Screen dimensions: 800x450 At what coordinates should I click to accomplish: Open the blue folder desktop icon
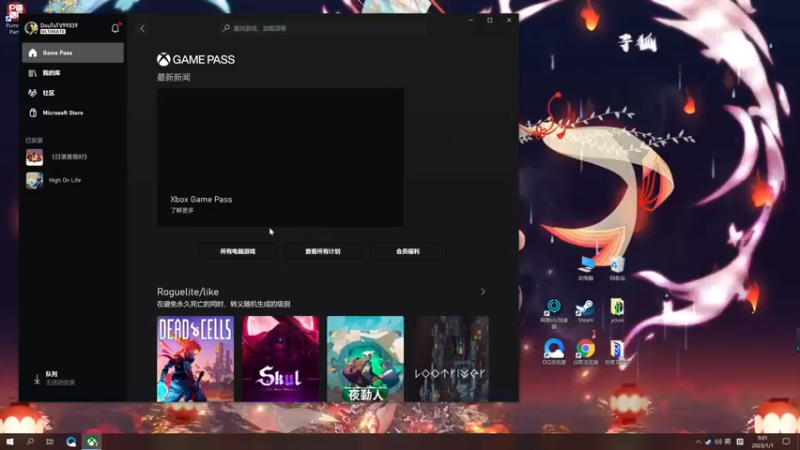tap(616, 352)
